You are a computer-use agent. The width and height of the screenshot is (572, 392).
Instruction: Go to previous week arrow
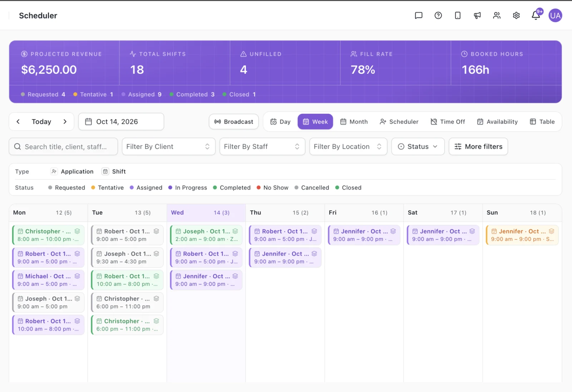[x=18, y=122]
